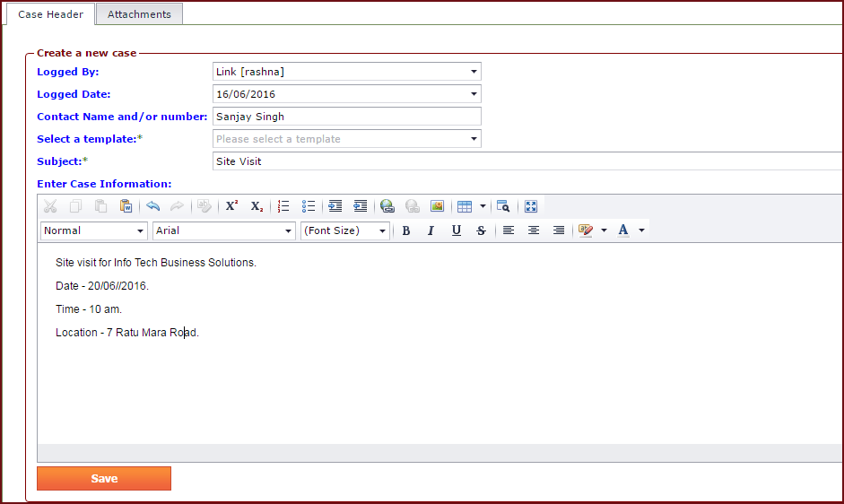Viewport: 844px width, 504px height.
Task: Align text to the left
Action: click(x=509, y=230)
